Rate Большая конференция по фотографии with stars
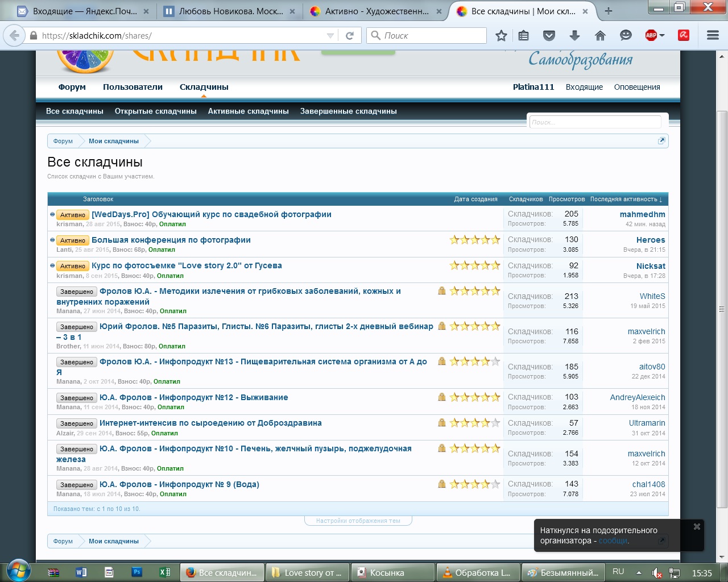The image size is (728, 582). (475, 240)
